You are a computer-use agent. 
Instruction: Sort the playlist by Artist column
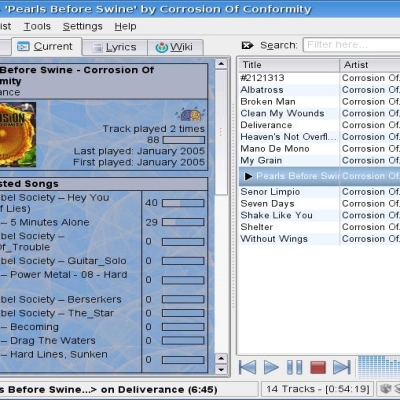pyautogui.click(x=370, y=65)
